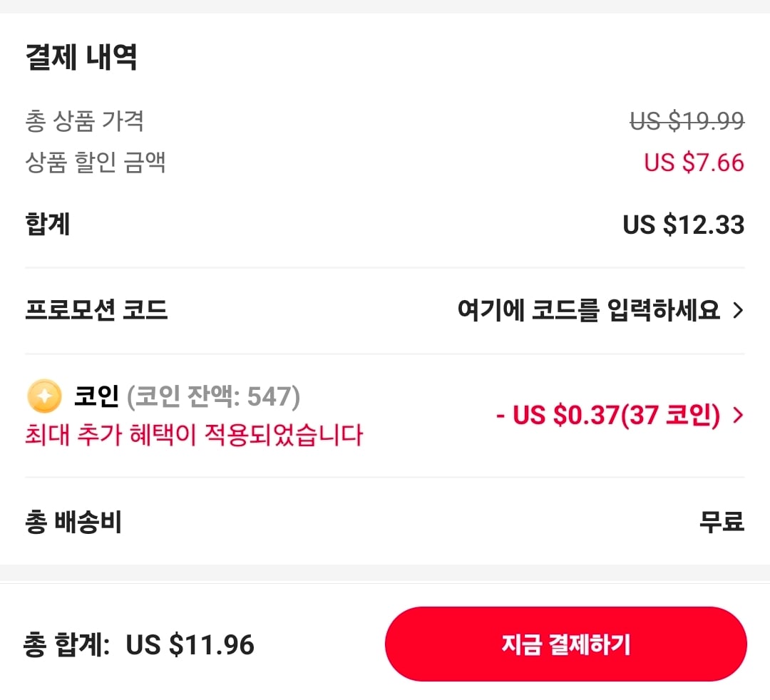Click the 코인 잔액: 547 balance text

click(x=213, y=397)
